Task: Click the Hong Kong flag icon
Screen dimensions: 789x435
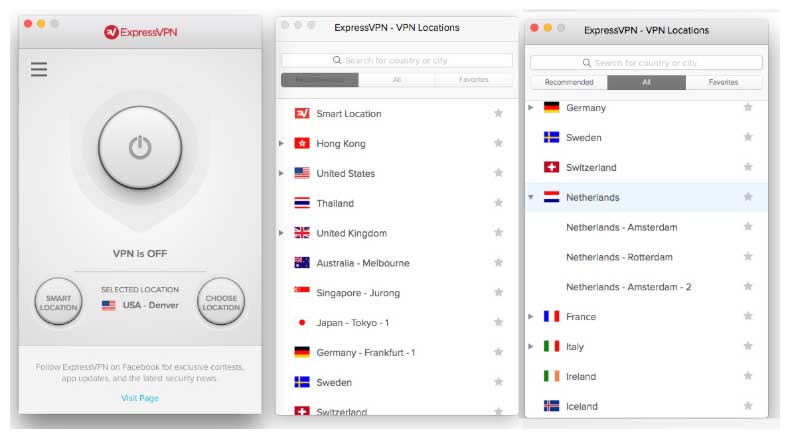Action: tap(302, 143)
